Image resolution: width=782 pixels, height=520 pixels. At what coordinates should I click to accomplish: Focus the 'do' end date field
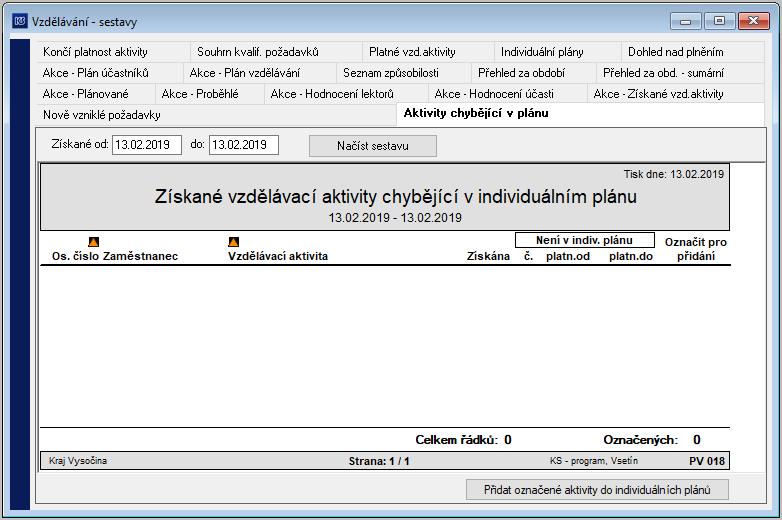coord(243,145)
